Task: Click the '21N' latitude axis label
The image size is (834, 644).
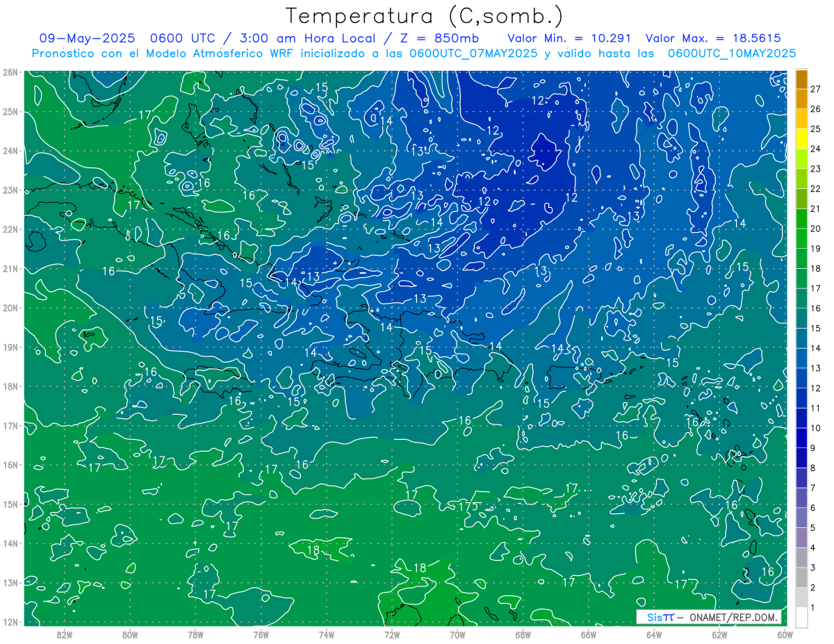Action: point(10,268)
